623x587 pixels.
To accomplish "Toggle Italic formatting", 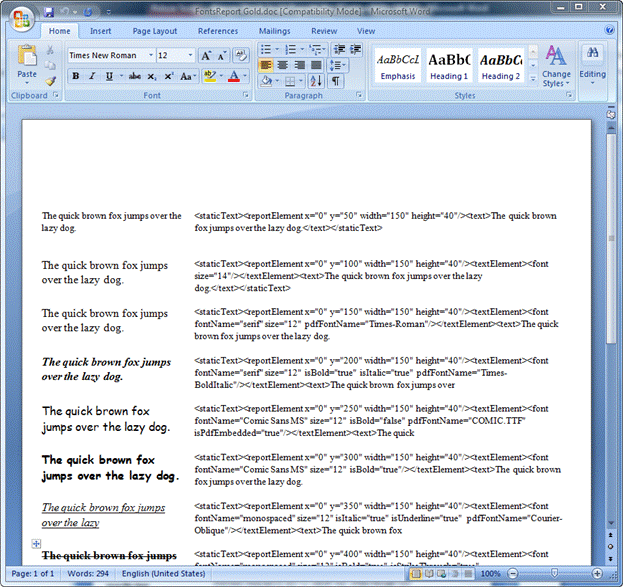I will [92, 76].
